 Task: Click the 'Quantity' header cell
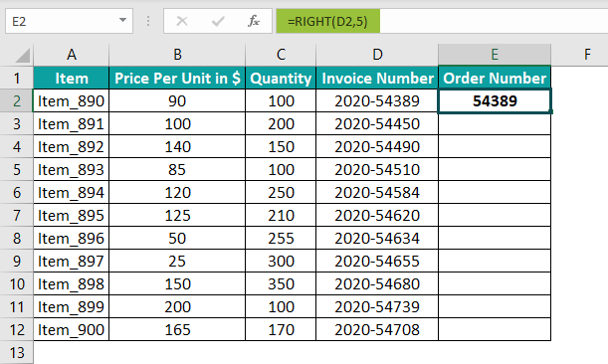click(x=281, y=78)
